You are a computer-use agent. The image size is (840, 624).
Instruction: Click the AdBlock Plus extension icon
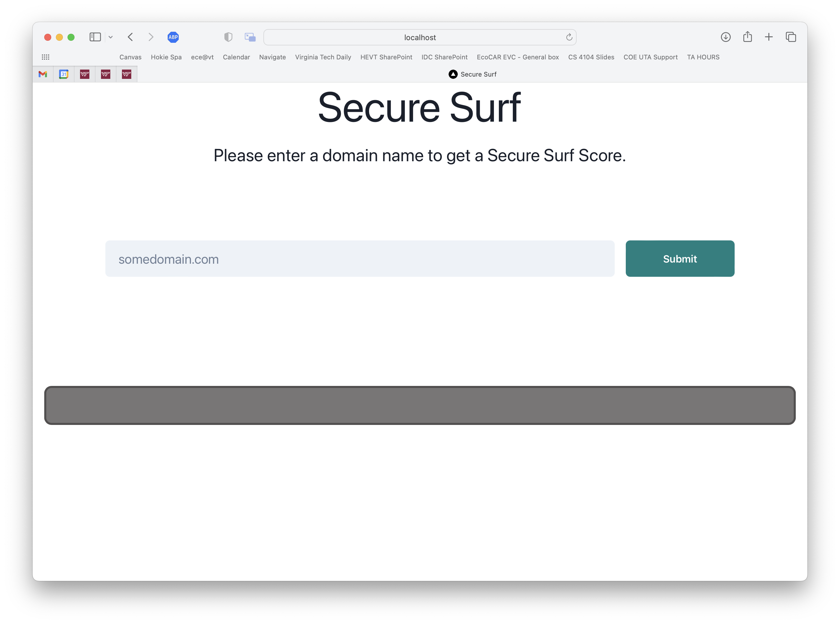tap(173, 37)
